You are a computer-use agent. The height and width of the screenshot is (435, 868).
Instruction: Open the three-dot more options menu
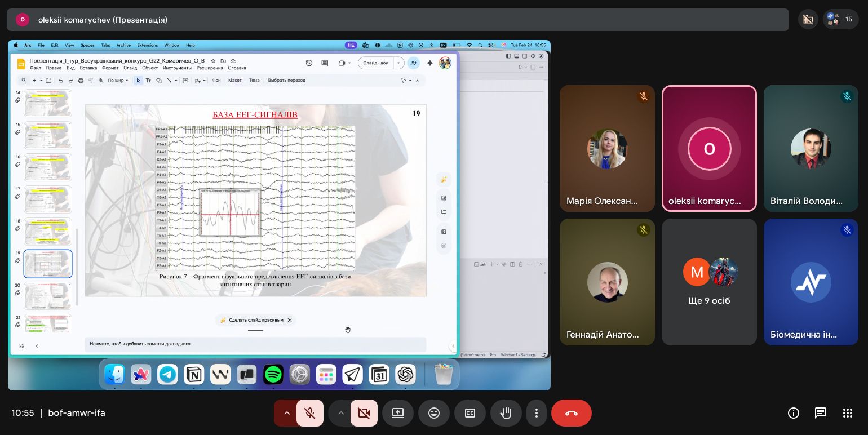(537, 413)
